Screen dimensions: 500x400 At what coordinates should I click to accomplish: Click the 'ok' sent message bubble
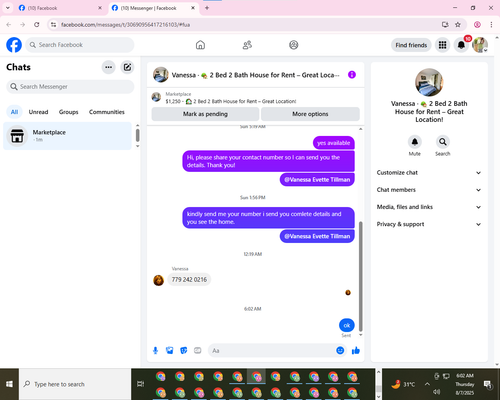click(x=347, y=325)
